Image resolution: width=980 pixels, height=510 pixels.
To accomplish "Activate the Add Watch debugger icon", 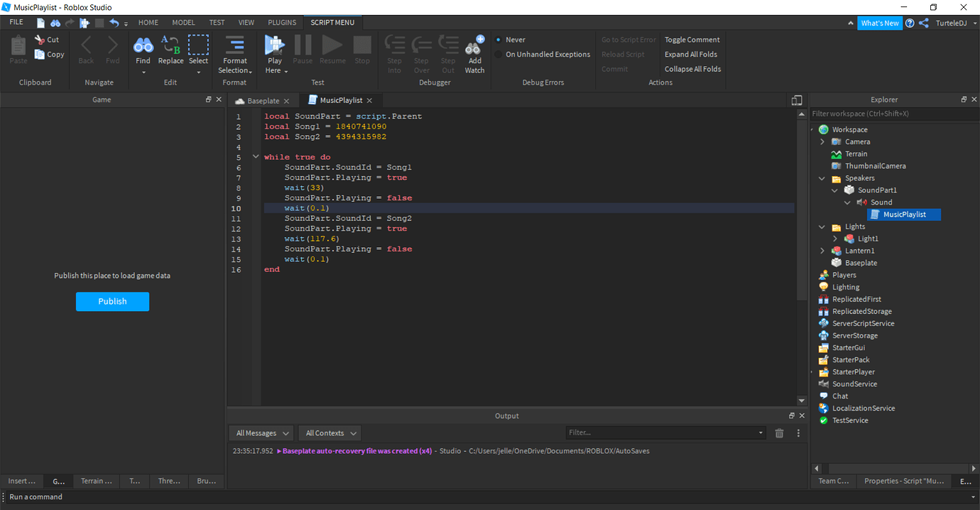I will [x=474, y=50].
